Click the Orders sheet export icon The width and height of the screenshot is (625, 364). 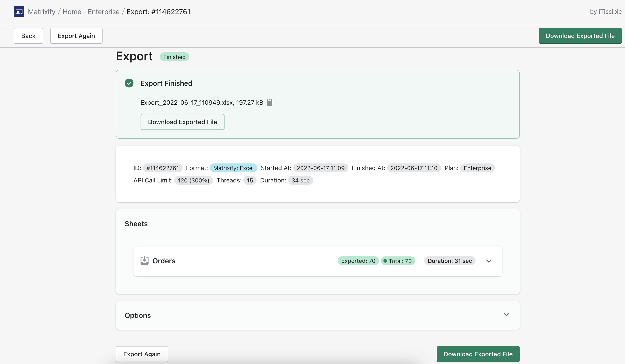tap(144, 260)
